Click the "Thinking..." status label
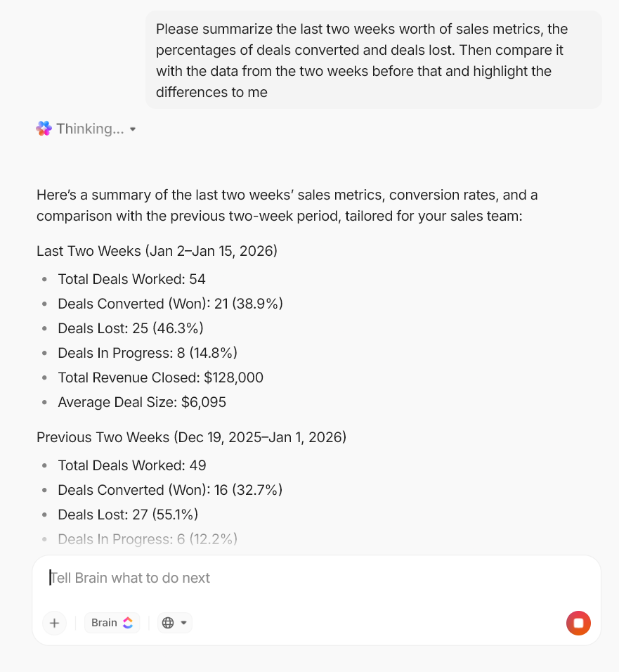This screenshot has height=672, width=619. (90, 129)
